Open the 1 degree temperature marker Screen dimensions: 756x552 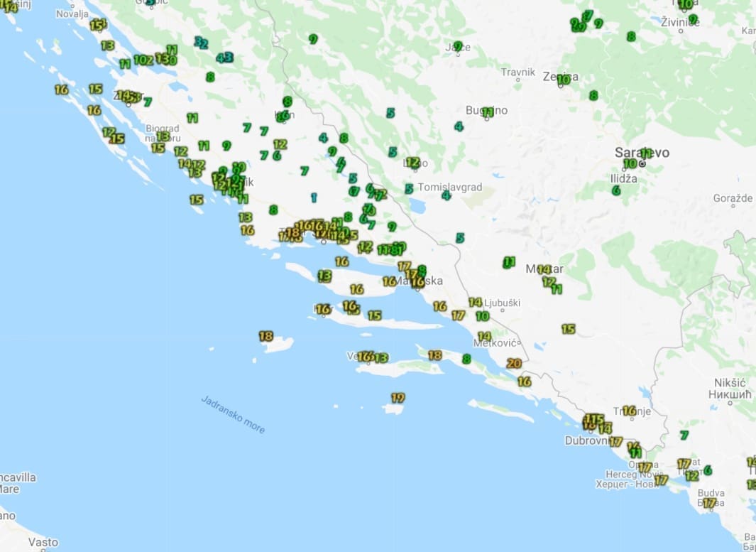point(314,197)
